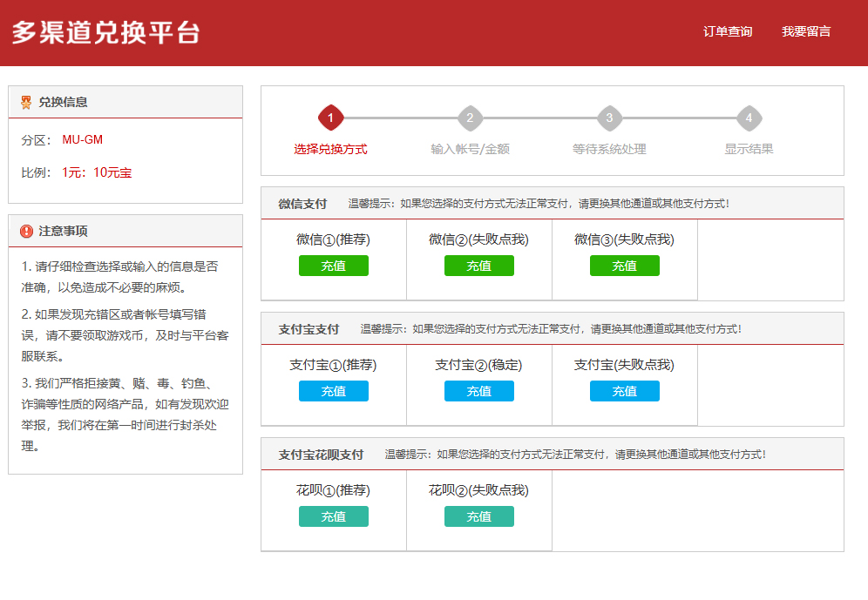Click 充值 under 支付宝①(推荐)
Image resolution: width=868 pixels, height=600 pixels.
[x=333, y=391]
